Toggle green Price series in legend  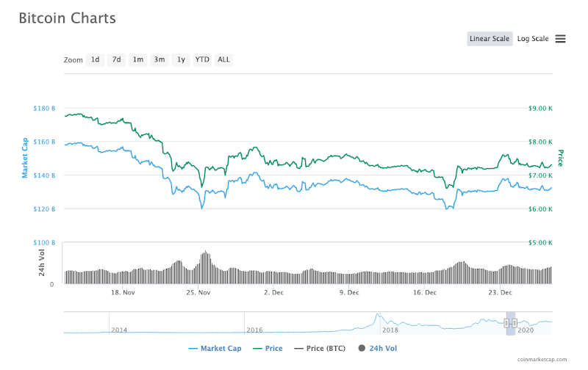(268, 348)
